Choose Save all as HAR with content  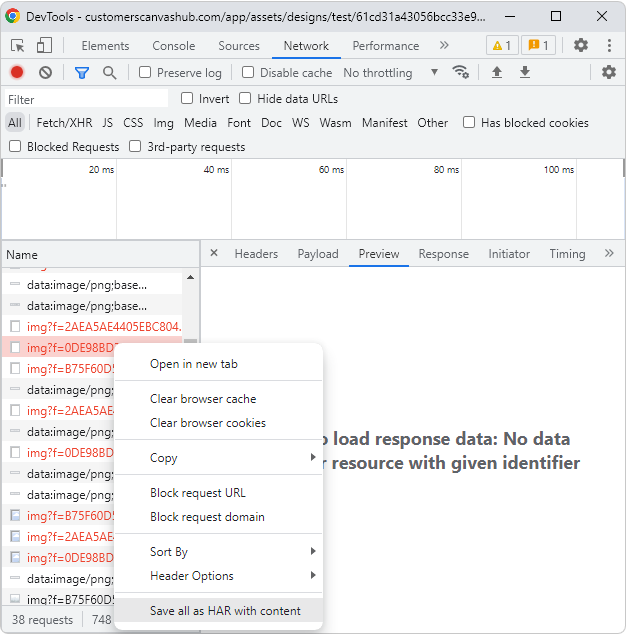point(218,610)
